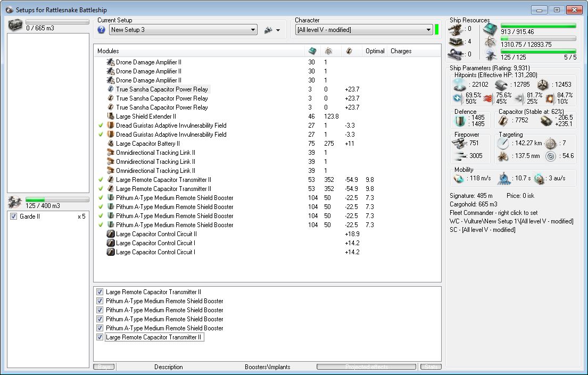Click the shield hitpoints icon next to 22102
The image size is (588, 375).
point(460,85)
